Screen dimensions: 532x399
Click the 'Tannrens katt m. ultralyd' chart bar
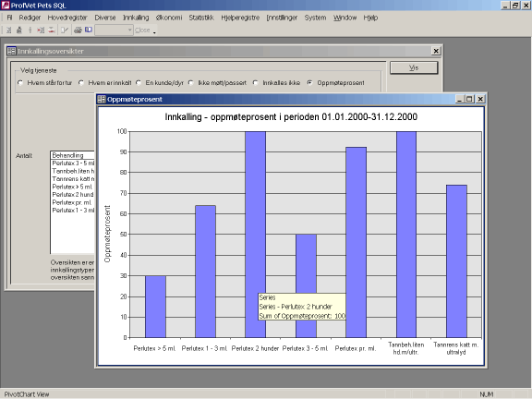coord(456,261)
